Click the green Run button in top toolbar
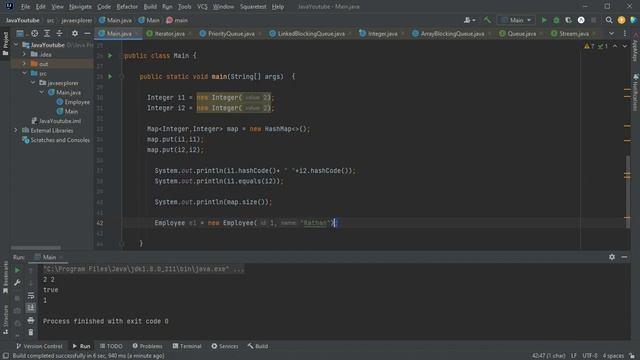The height and width of the screenshot is (360, 640). click(544, 20)
